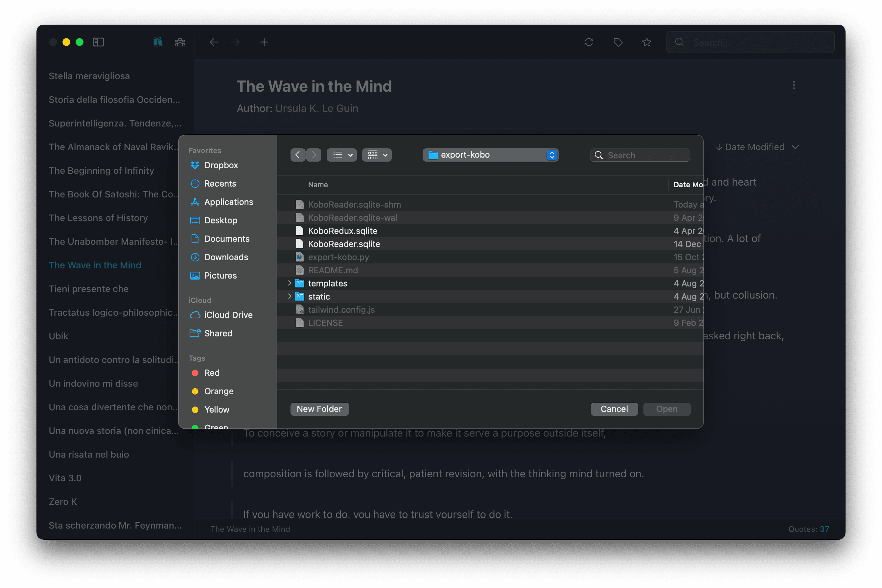The image size is (882, 588).
Task: Click author link Ursula K. Le Guin
Action: [317, 108]
